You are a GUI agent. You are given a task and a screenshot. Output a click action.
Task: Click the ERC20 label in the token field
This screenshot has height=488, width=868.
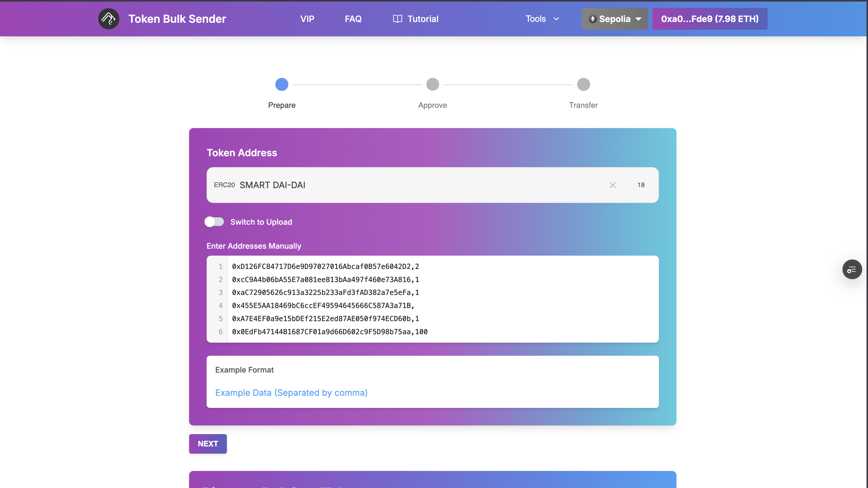click(224, 185)
